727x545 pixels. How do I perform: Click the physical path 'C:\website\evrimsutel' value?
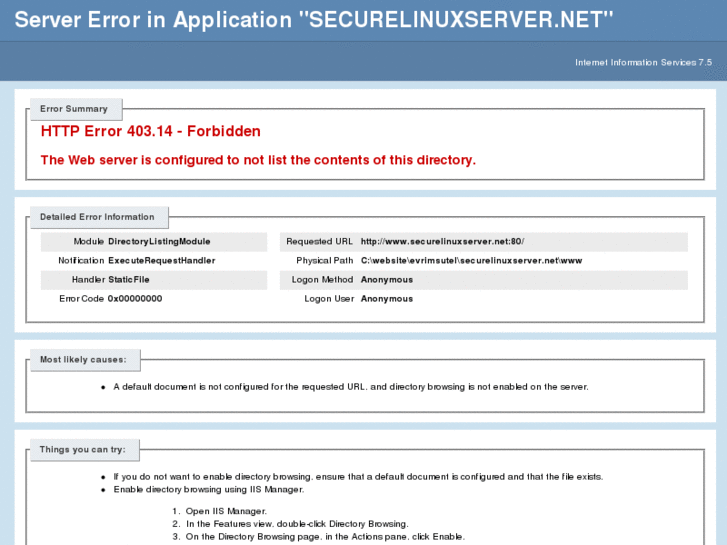click(472, 260)
